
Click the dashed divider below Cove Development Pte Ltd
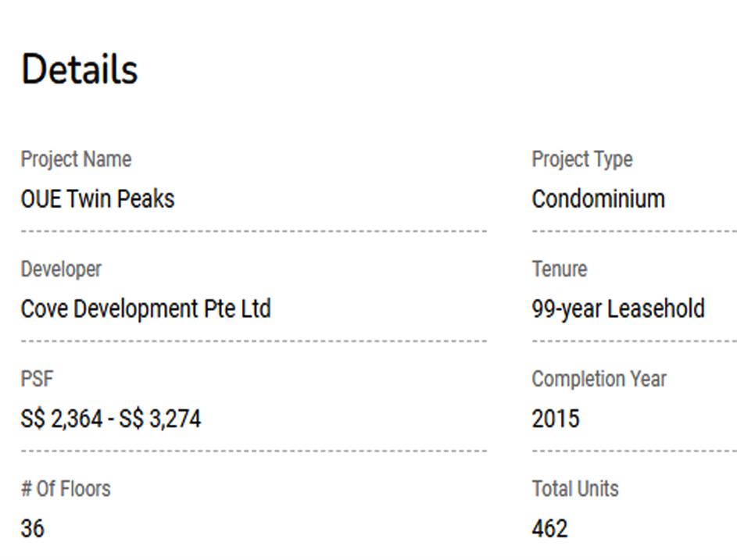tap(254, 341)
